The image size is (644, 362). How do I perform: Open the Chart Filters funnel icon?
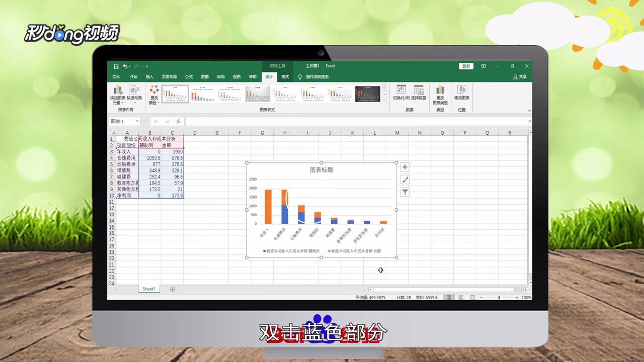pyautogui.click(x=405, y=192)
